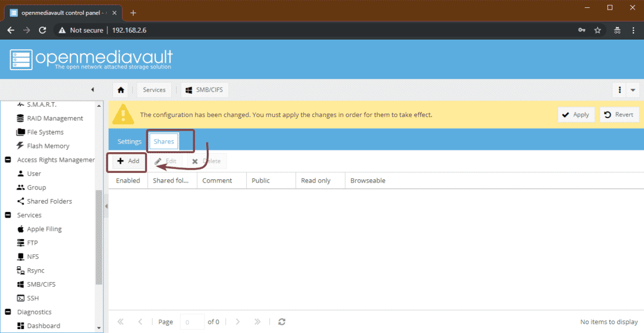644x333 pixels.
Task: Collapse the sidebar with the left arrow
Action: pos(93,90)
